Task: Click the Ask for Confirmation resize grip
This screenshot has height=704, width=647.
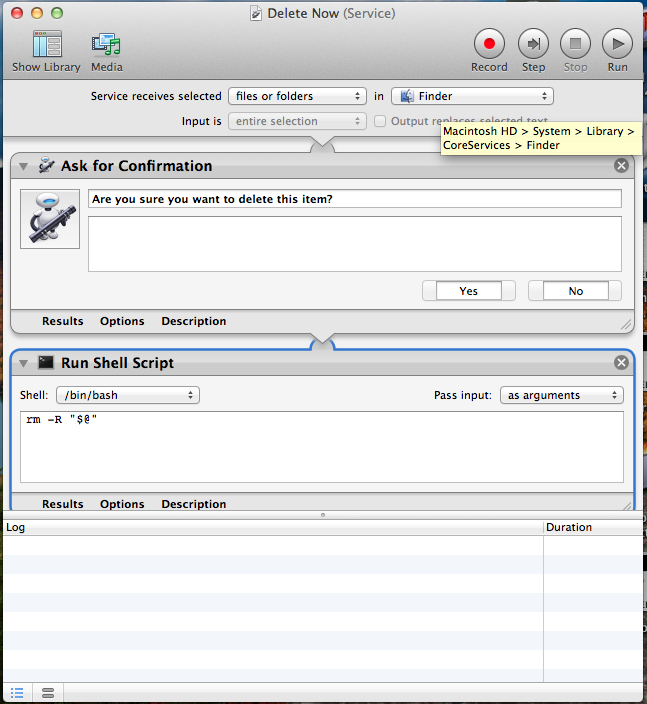Action: click(625, 324)
